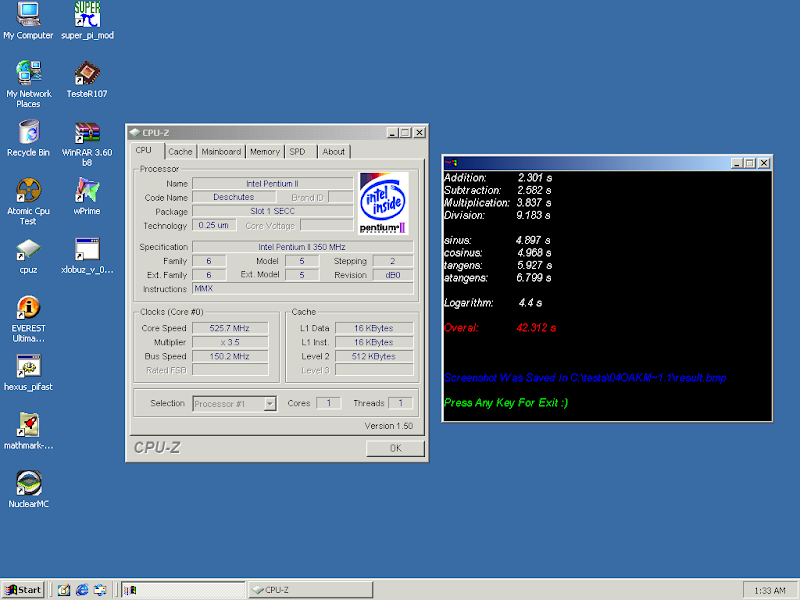Image resolution: width=800 pixels, height=600 pixels.
Task: Click the Level 2 cache value 512 KBytes
Action: click(373, 356)
